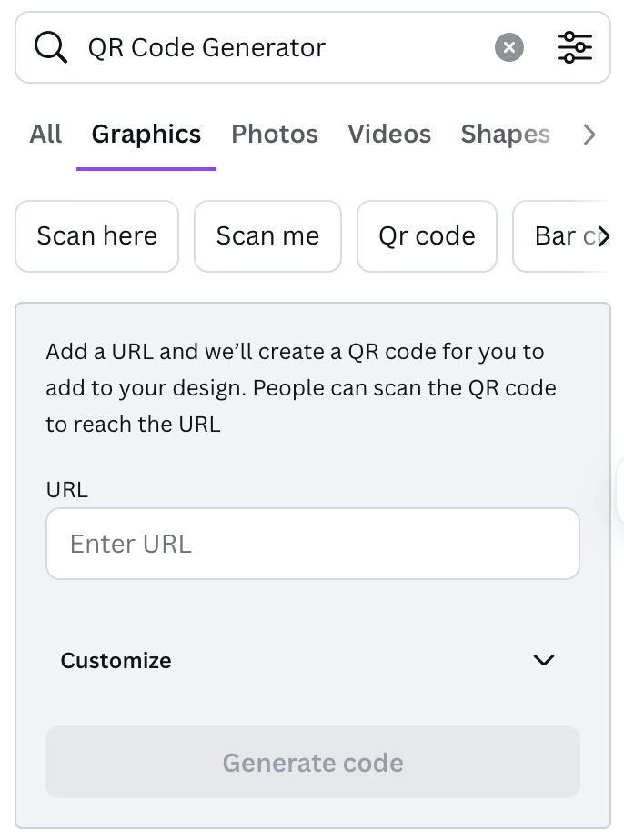
Task: Switch to the All tab
Action: [45, 134]
